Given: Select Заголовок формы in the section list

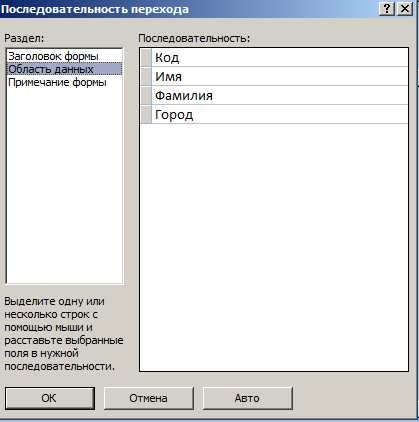Looking at the screenshot, I should (x=53, y=56).
